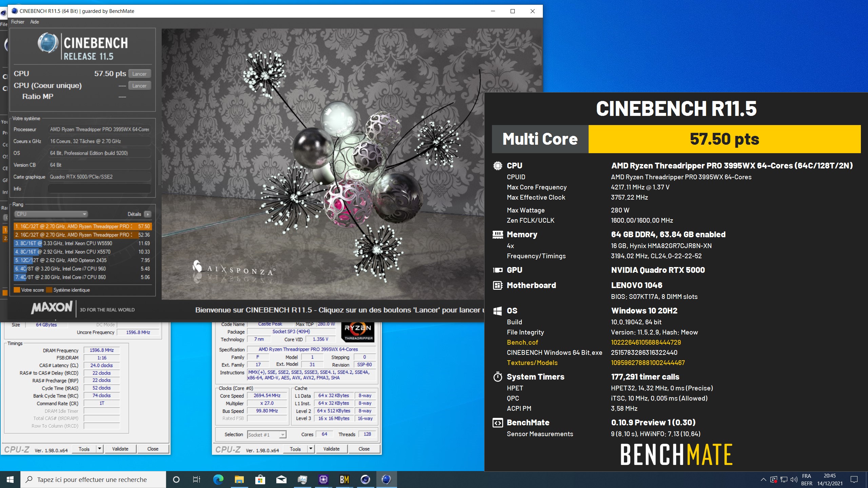This screenshot has height=488, width=868.
Task: Click the Textures/Models yellow label
Action: pos(532,363)
